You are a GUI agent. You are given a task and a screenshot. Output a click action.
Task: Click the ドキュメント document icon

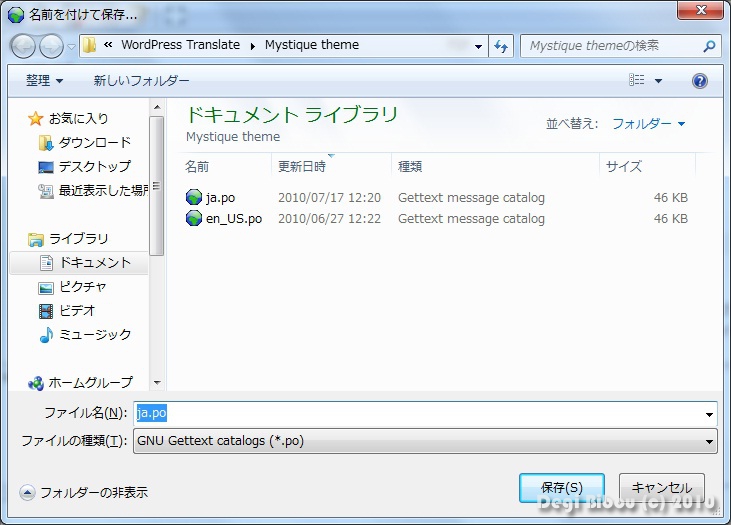46,262
